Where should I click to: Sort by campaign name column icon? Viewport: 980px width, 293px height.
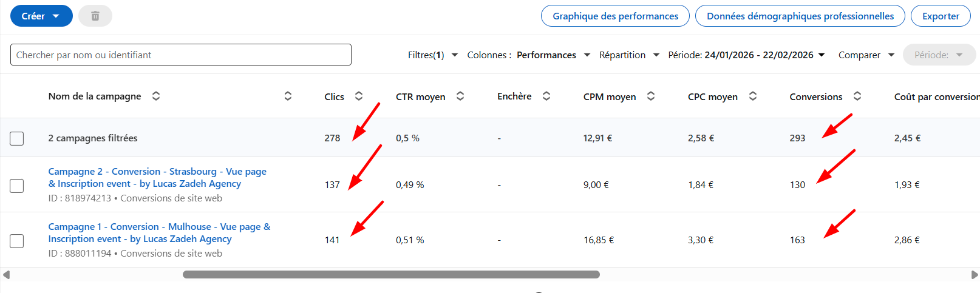(x=156, y=96)
